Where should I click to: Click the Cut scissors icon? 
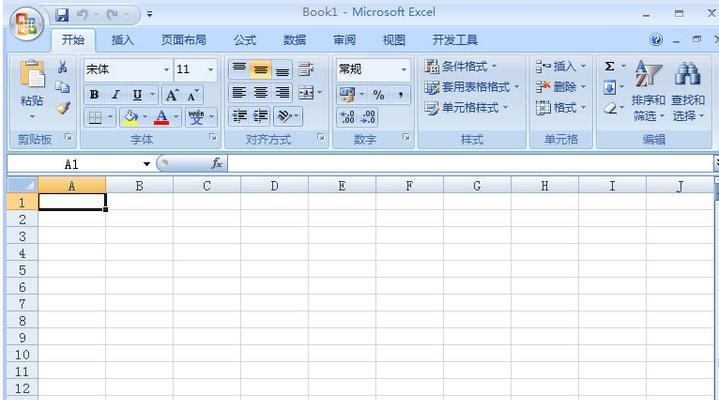[x=63, y=67]
